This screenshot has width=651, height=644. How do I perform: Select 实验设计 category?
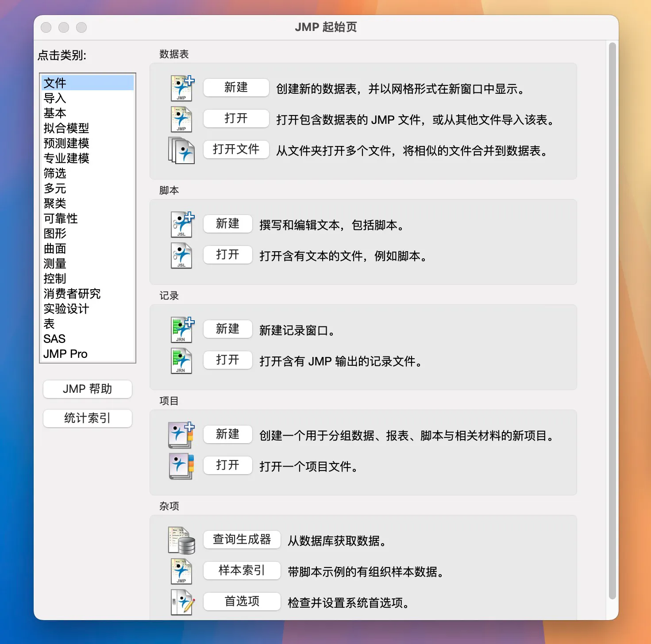pos(88,308)
